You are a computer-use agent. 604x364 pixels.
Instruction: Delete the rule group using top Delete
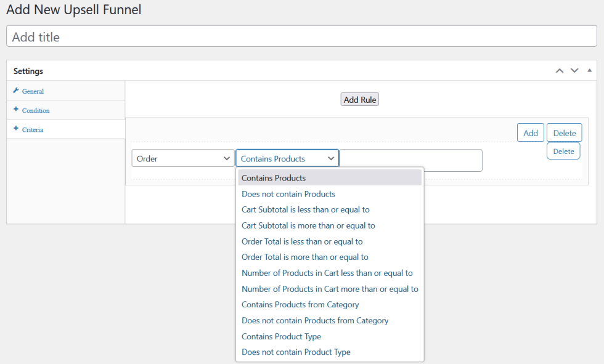(564, 133)
